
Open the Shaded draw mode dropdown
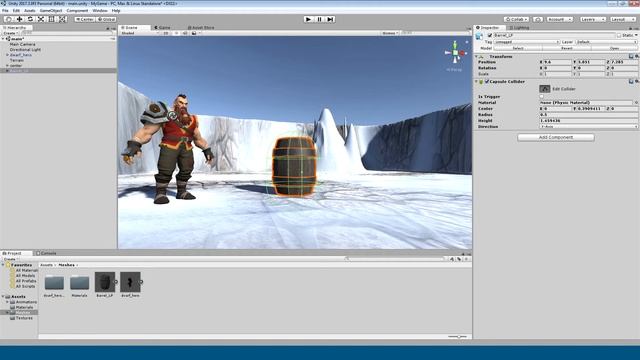coord(139,33)
